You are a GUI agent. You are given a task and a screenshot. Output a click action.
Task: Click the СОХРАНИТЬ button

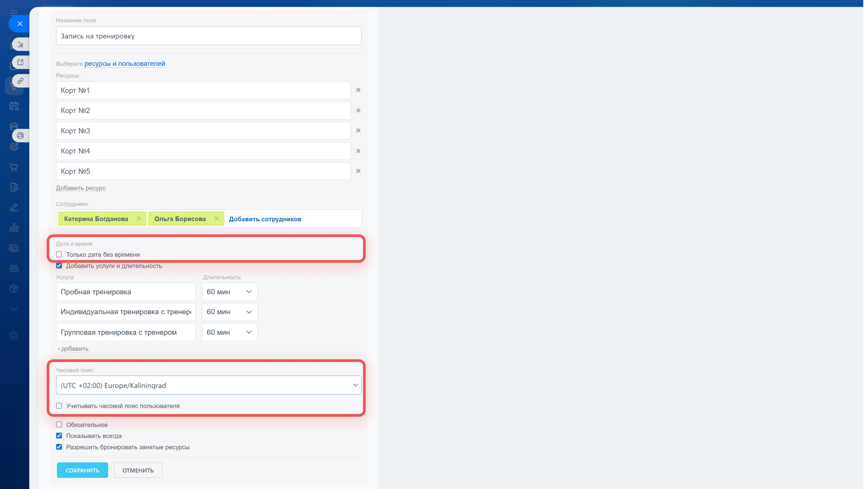(x=82, y=470)
